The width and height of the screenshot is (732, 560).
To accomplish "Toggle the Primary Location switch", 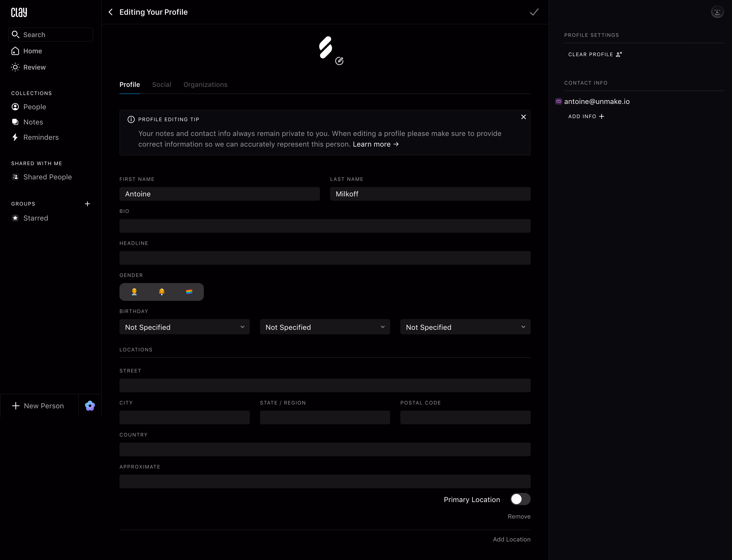I will [520, 499].
